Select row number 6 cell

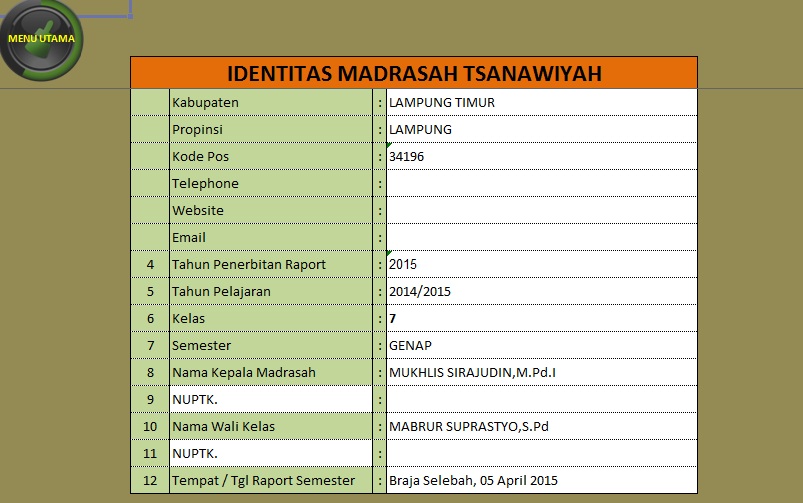pyautogui.click(x=150, y=319)
